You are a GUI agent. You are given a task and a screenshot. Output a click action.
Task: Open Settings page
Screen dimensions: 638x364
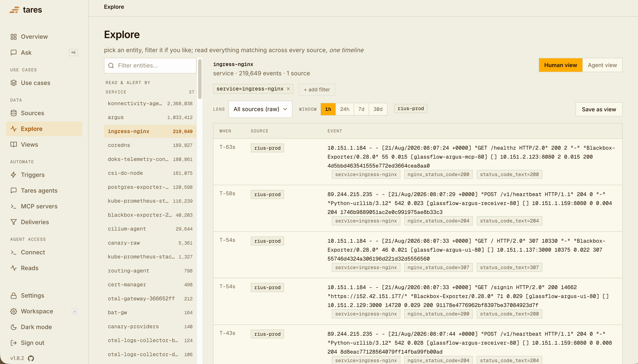point(44,295)
